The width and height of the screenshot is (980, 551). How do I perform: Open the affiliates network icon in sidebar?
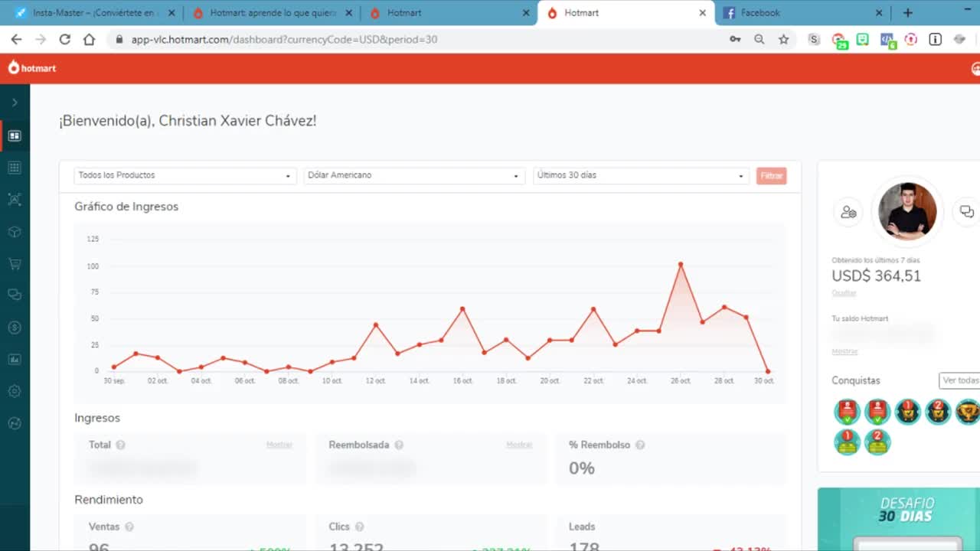pyautogui.click(x=15, y=200)
